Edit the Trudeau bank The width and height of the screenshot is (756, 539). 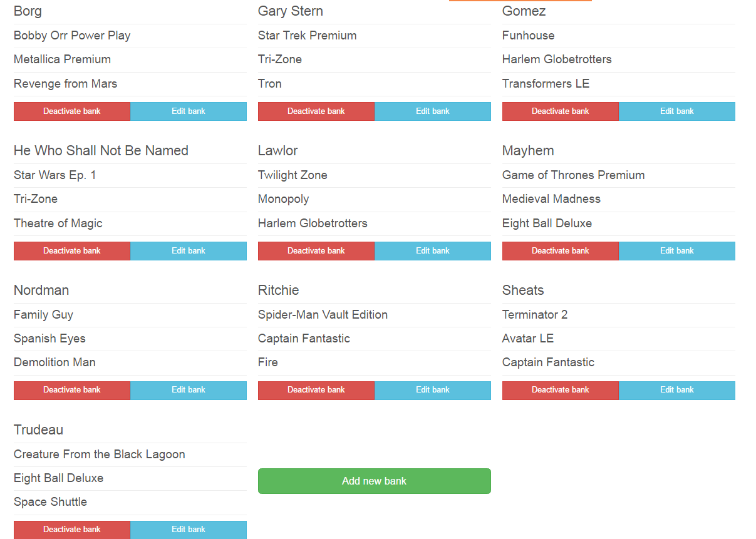189,530
